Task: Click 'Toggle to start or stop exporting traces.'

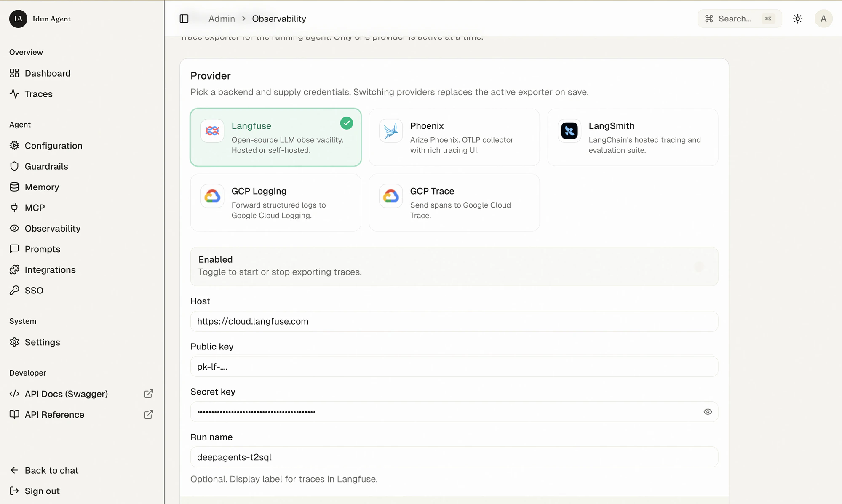Action: click(x=280, y=272)
